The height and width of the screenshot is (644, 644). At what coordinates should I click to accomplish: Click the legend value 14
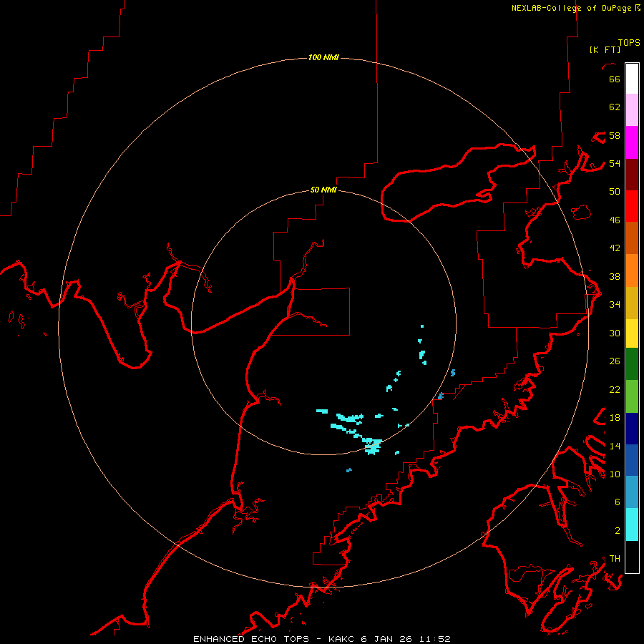[x=615, y=446]
